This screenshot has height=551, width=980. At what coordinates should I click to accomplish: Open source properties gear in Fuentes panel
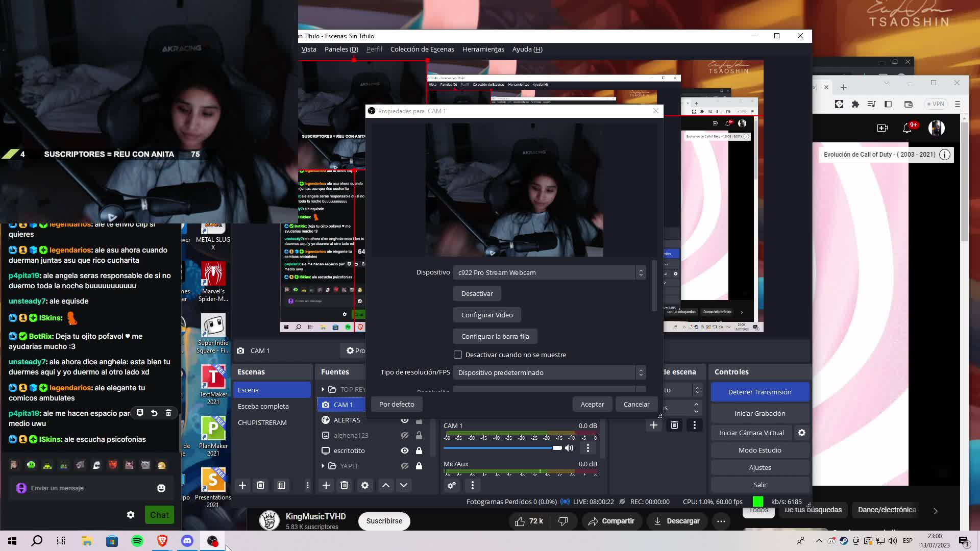pyautogui.click(x=364, y=485)
